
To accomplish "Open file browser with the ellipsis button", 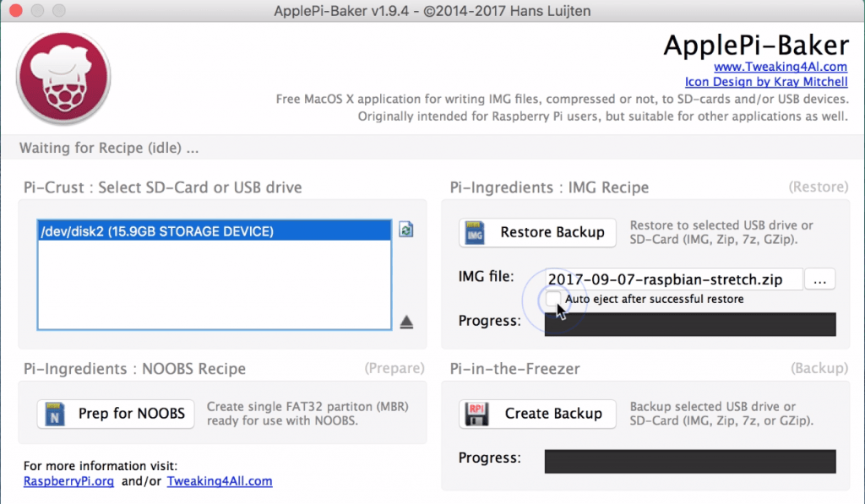I will coord(819,279).
